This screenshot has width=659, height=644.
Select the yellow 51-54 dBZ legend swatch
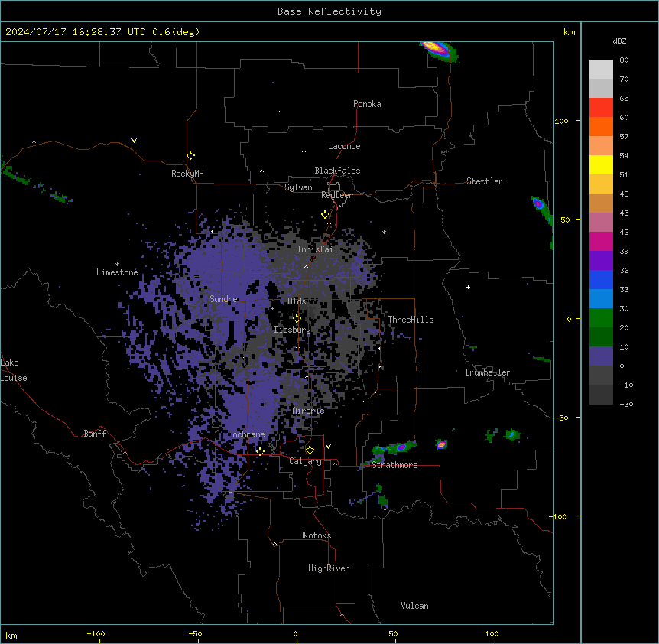click(601, 164)
